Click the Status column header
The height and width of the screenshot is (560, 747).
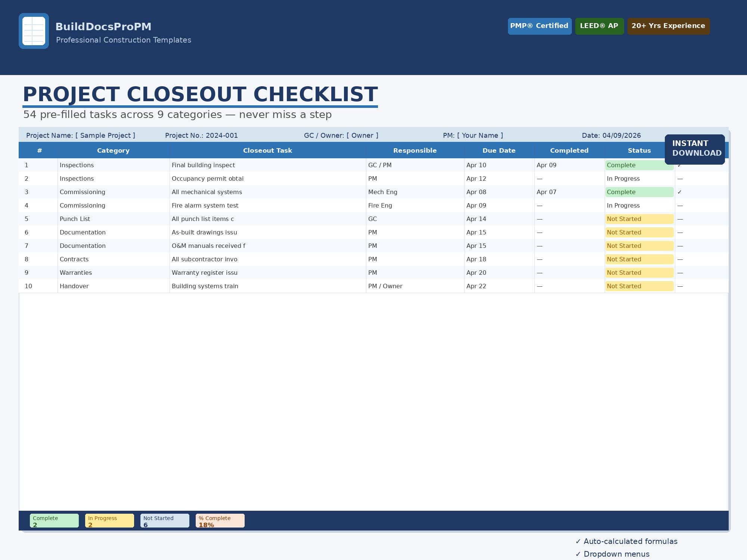click(639, 150)
